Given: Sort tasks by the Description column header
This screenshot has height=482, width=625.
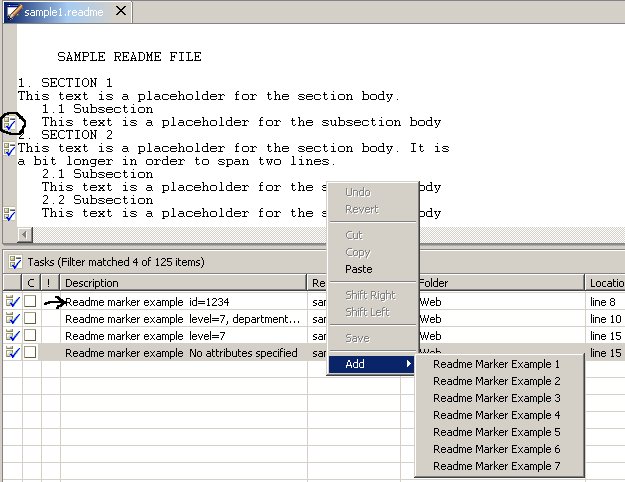Looking at the screenshot, I should coord(180,283).
